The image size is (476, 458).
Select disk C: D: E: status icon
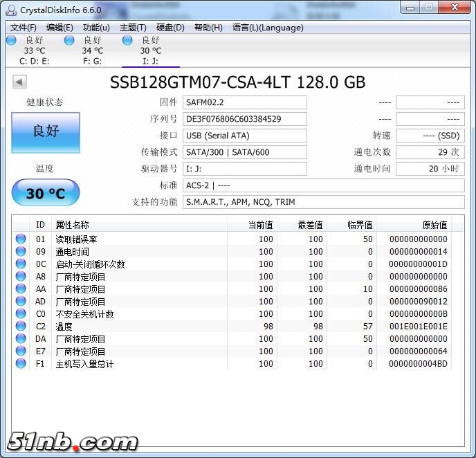pyautogui.click(x=11, y=40)
